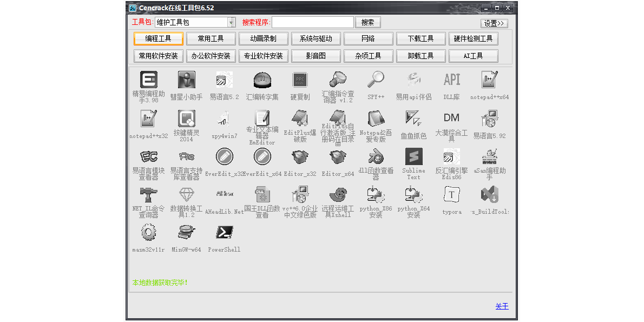Image resolution: width=644 pixels, height=322 pixels.
Task: Open 按键精灵2014
Action: (x=186, y=118)
